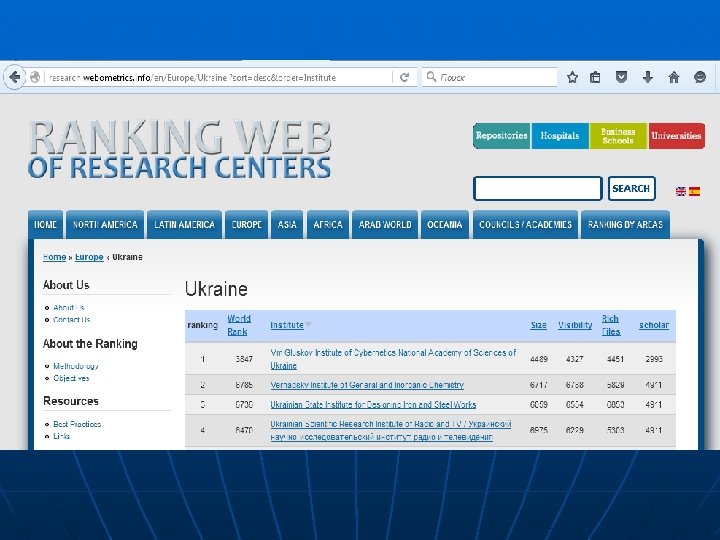Click the magnifier icon in browser search box

coord(431,77)
